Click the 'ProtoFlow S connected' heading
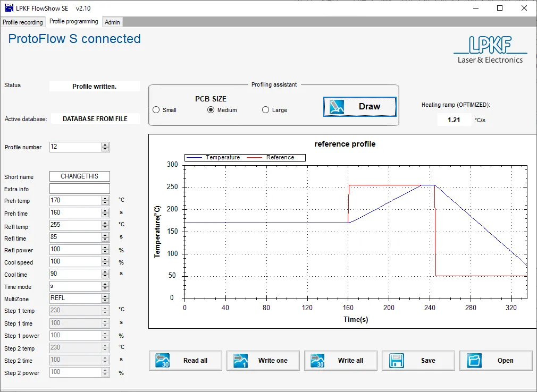537x392 pixels. click(74, 39)
